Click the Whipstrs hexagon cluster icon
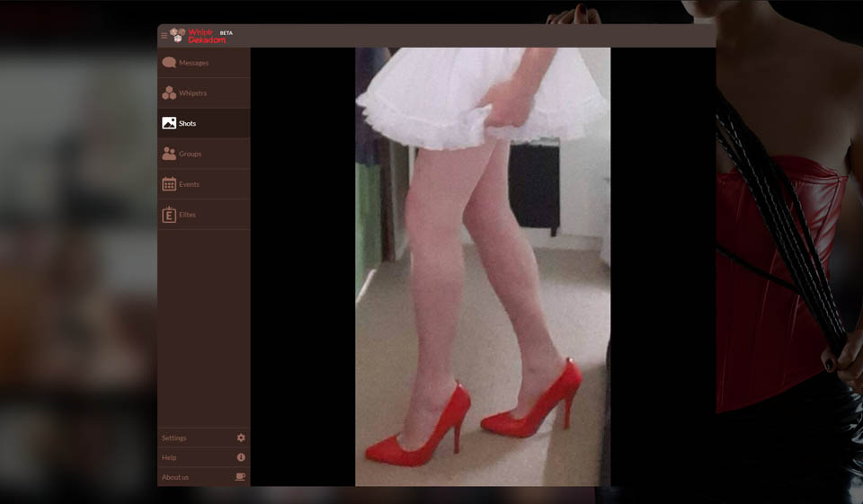This screenshot has width=863, height=504. pos(169,93)
